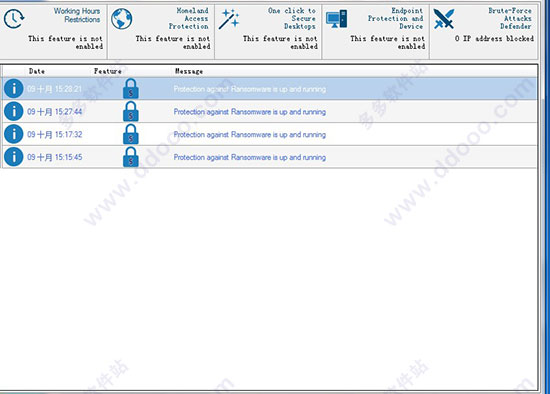
Task: Select the date 09 十月 15:15:45
Action: tap(54, 157)
